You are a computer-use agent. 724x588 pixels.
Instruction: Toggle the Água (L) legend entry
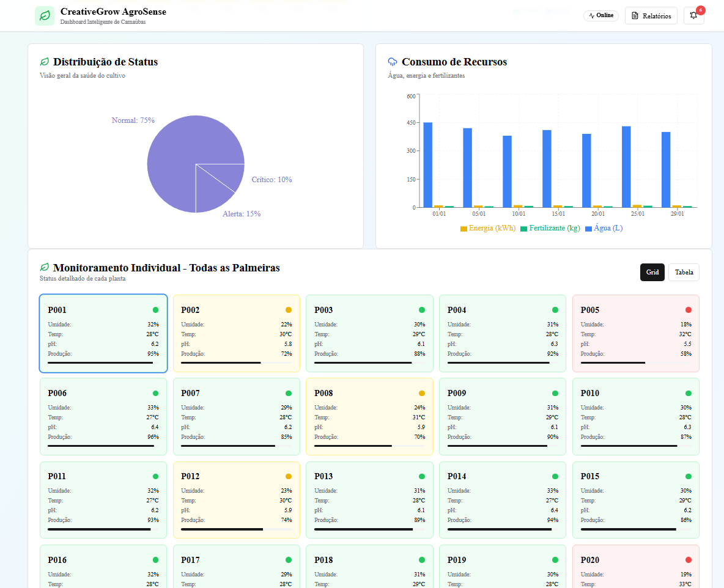tap(604, 229)
